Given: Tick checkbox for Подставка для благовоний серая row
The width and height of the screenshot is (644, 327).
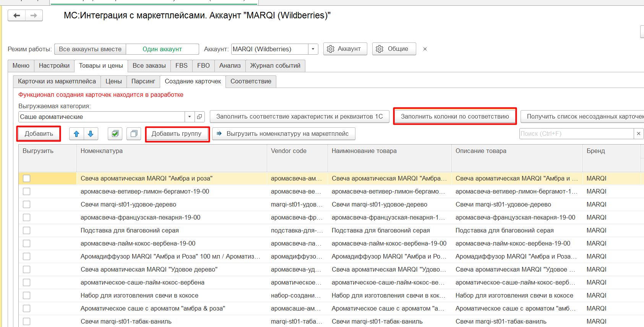Looking at the screenshot, I should 26,230.
